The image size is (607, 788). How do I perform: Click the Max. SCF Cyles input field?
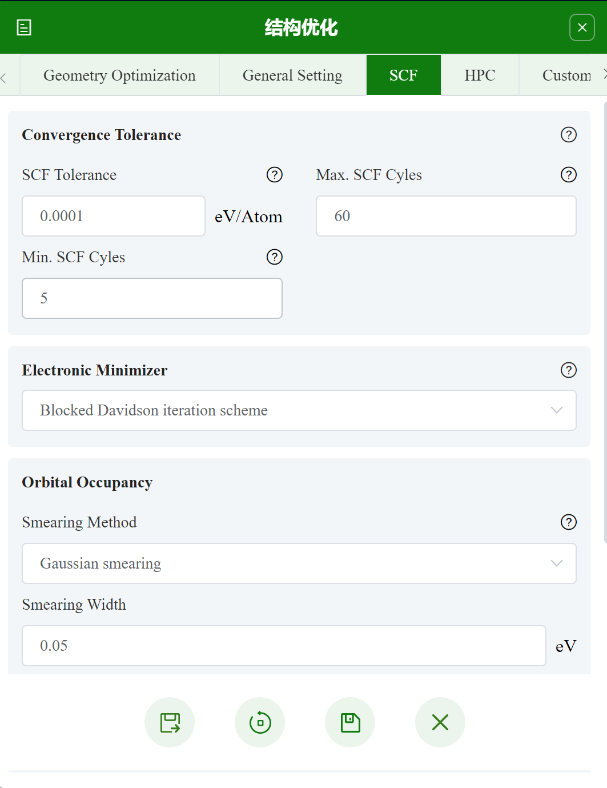click(x=446, y=216)
